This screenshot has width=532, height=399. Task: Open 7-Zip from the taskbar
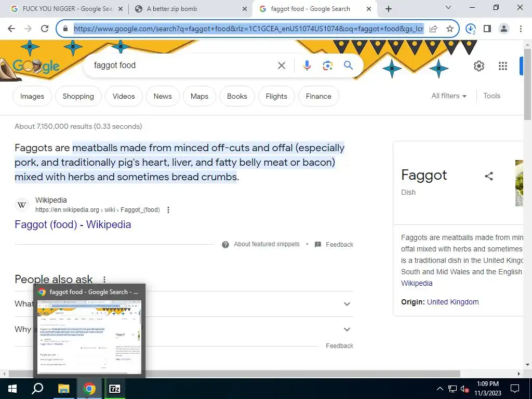(115, 389)
